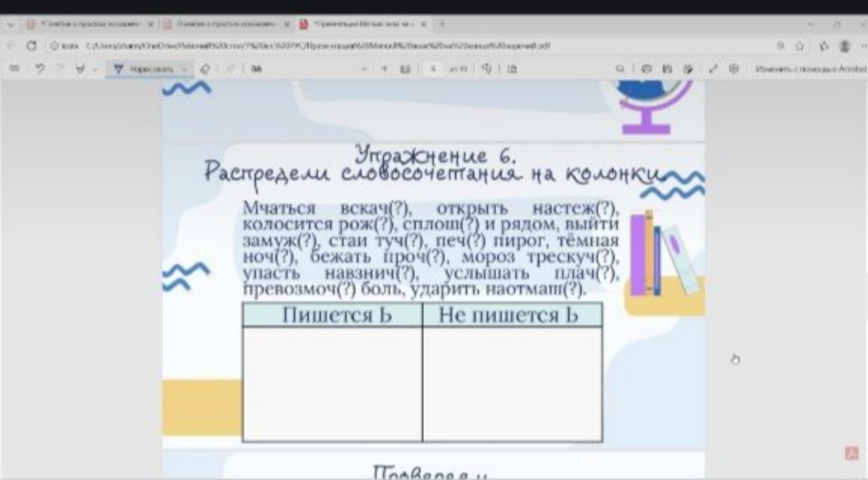The width and height of the screenshot is (868, 480).
Task: Click Изменить с помощью Acrobat button
Action: click(808, 68)
